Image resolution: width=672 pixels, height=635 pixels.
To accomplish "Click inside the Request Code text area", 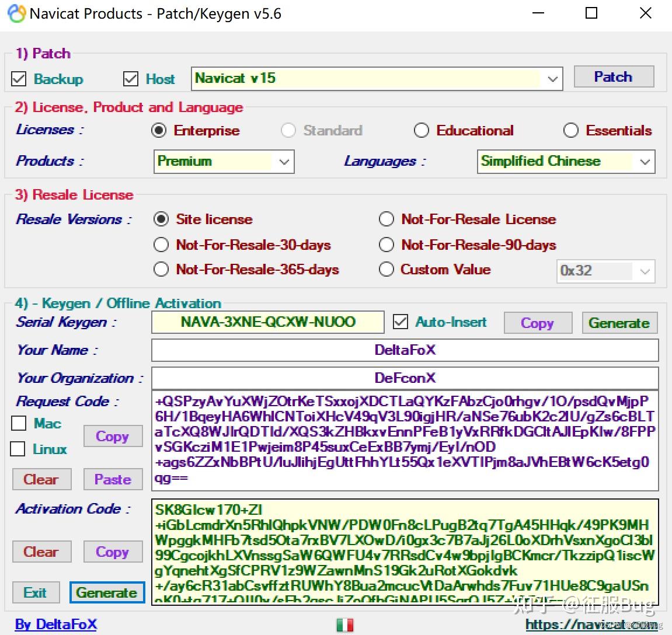I will pos(405,440).
